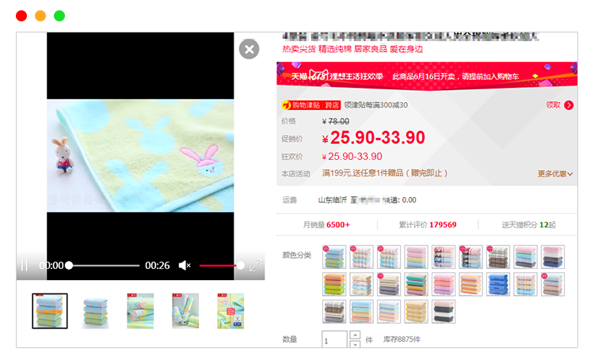Open the fifth product thumbnail

point(230,311)
